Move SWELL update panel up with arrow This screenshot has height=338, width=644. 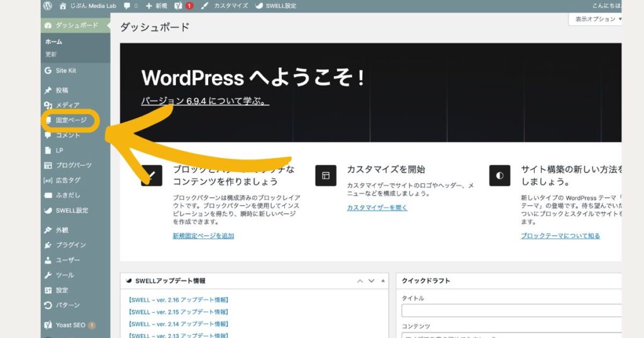[360, 281]
